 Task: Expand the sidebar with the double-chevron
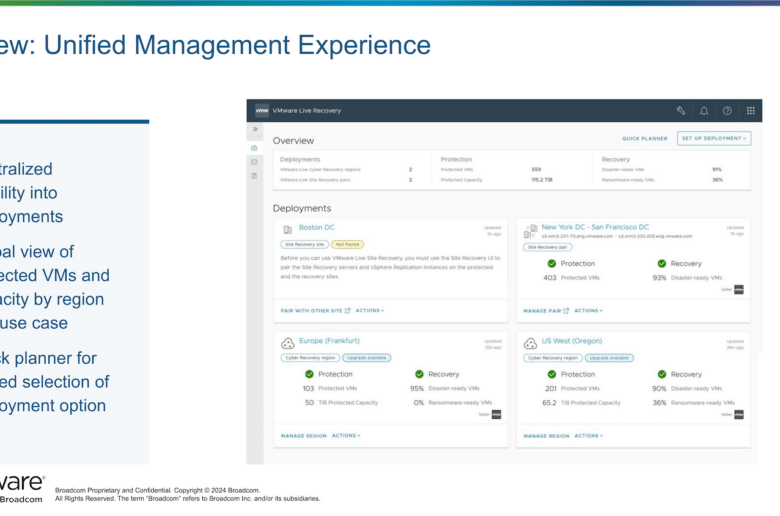coord(255,129)
